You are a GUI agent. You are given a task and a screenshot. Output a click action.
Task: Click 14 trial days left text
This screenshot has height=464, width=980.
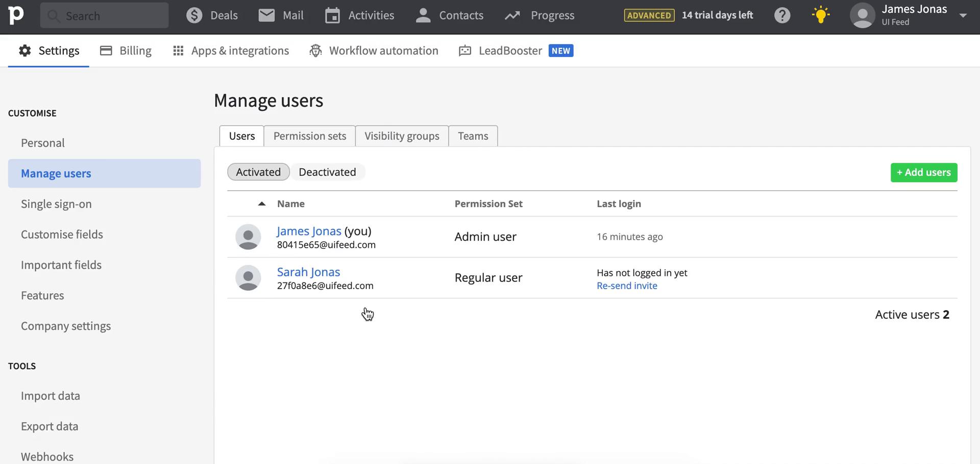point(717,15)
